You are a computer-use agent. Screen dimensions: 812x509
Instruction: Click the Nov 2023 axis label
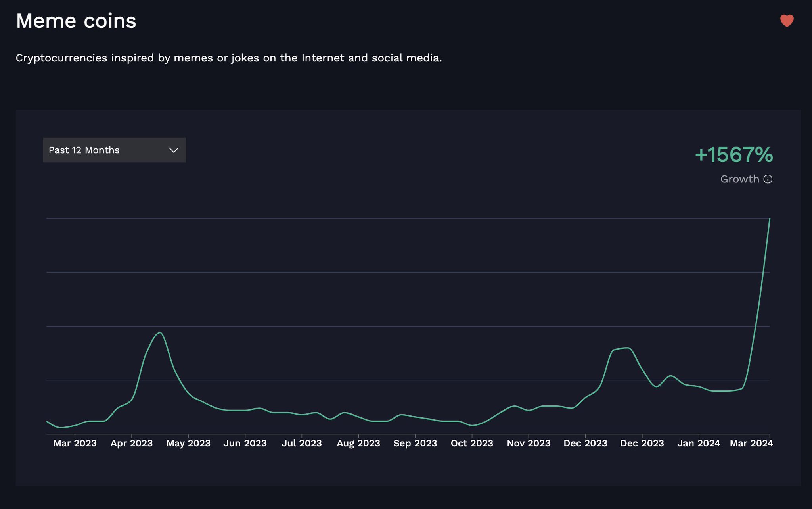coord(529,443)
